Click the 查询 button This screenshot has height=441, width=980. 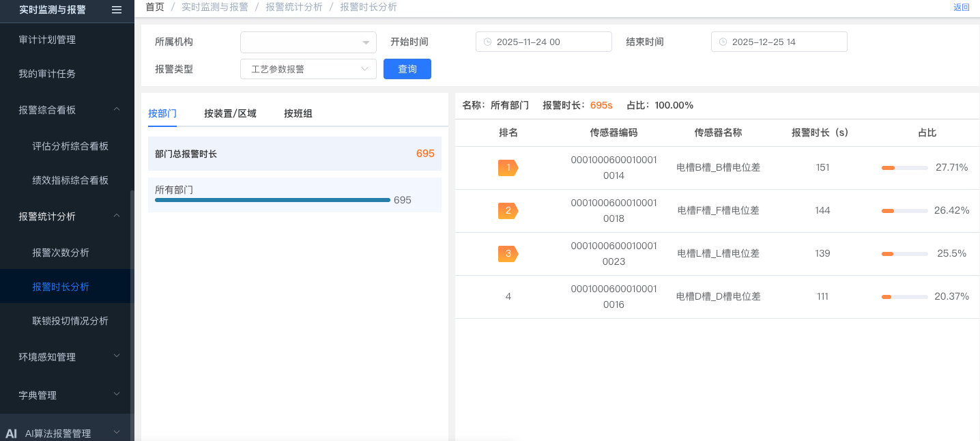(x=407, y=69)
